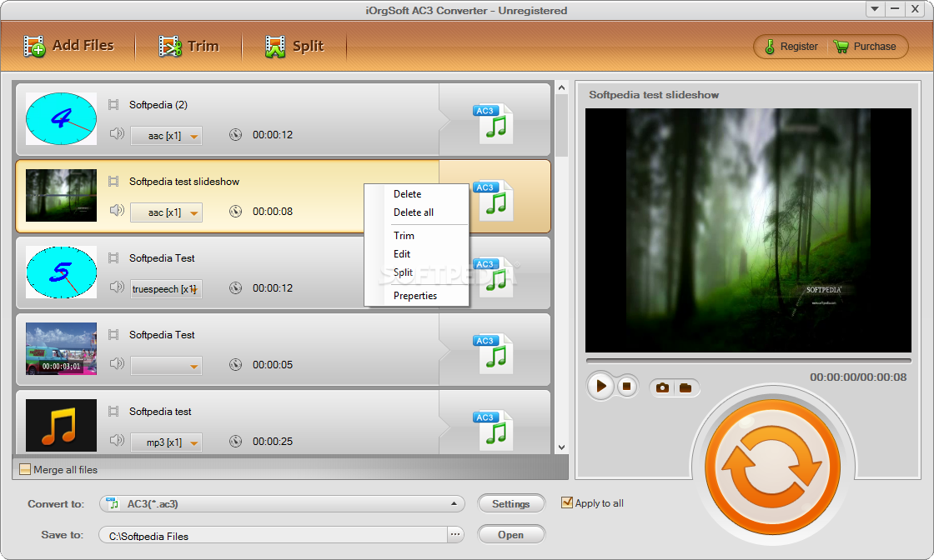Browse output folder with ellipsis button

pyautogui.click(x=455, y=534)
